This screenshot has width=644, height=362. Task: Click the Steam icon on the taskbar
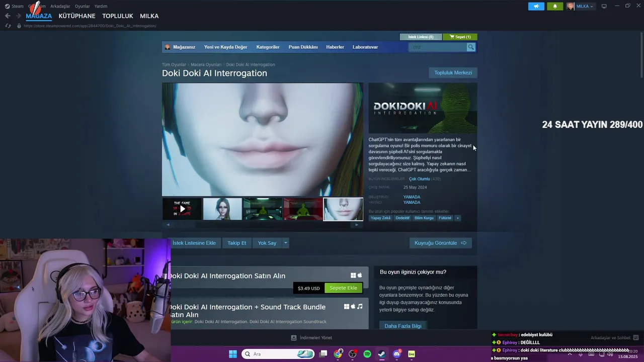(382, 354)
